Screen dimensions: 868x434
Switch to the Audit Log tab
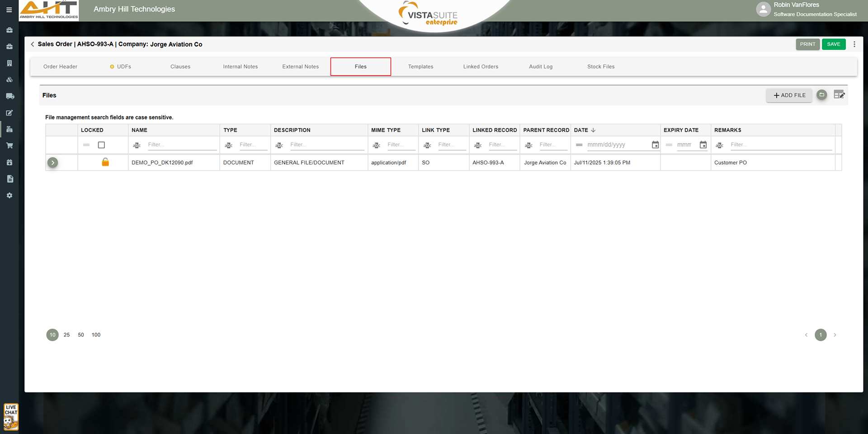click(x=541, y=67)
